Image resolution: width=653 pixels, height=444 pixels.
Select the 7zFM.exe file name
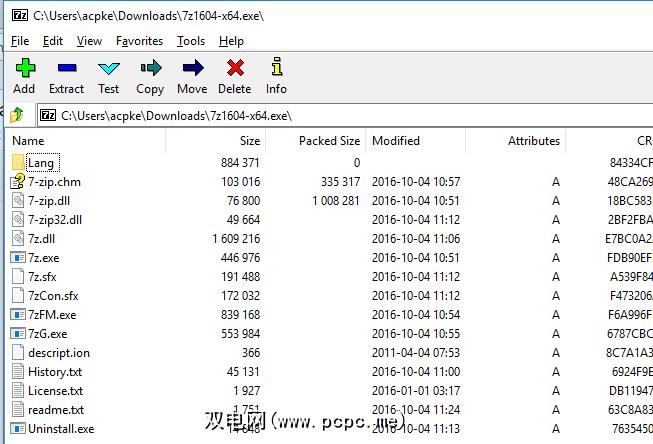pyautogui.click(x=52, y=315)
